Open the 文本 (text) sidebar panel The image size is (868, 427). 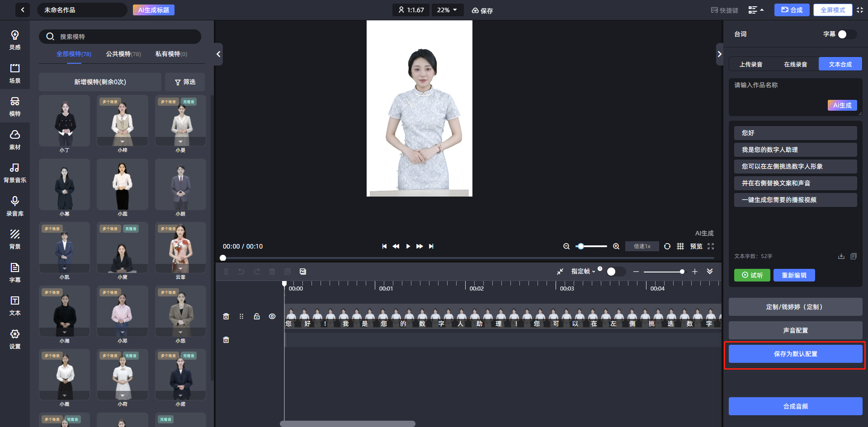(15, 305)
